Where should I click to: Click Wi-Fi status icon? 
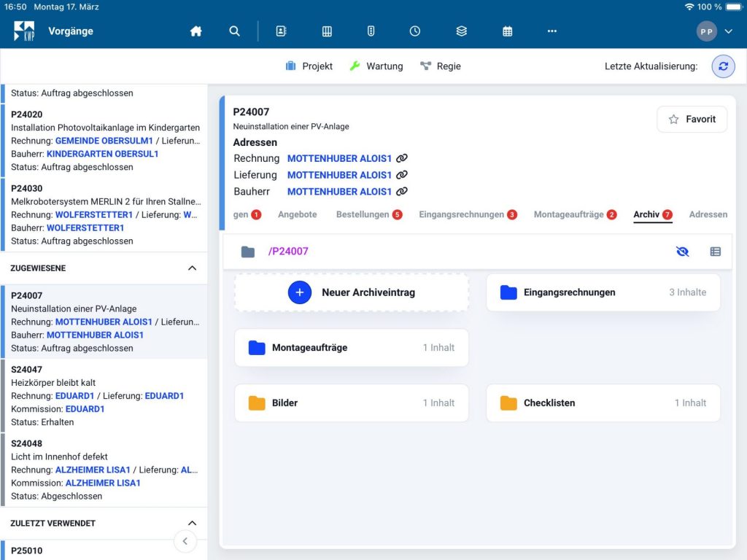click(689, 7)
